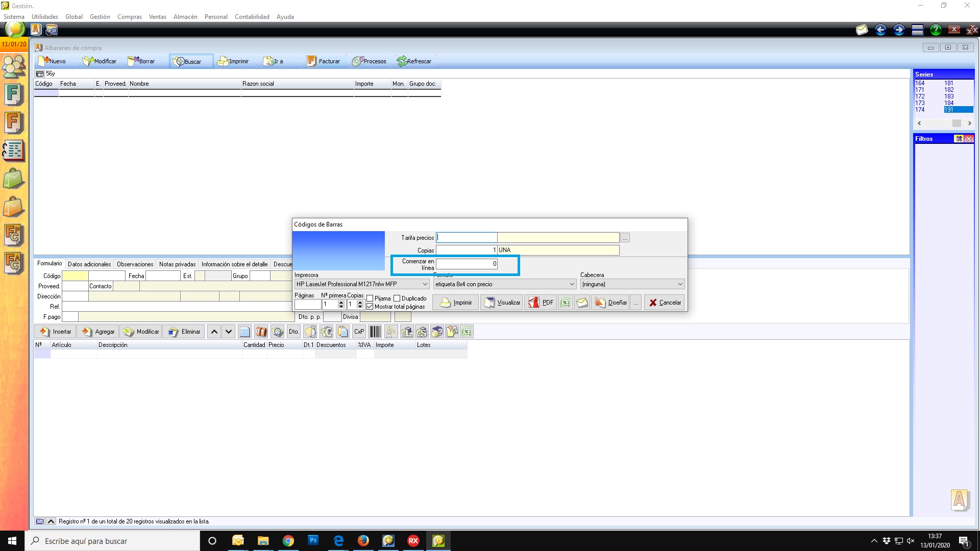Click Facturar toolbar button
Viewport: 980px width, 551px height.
click(x=324, y=61)
